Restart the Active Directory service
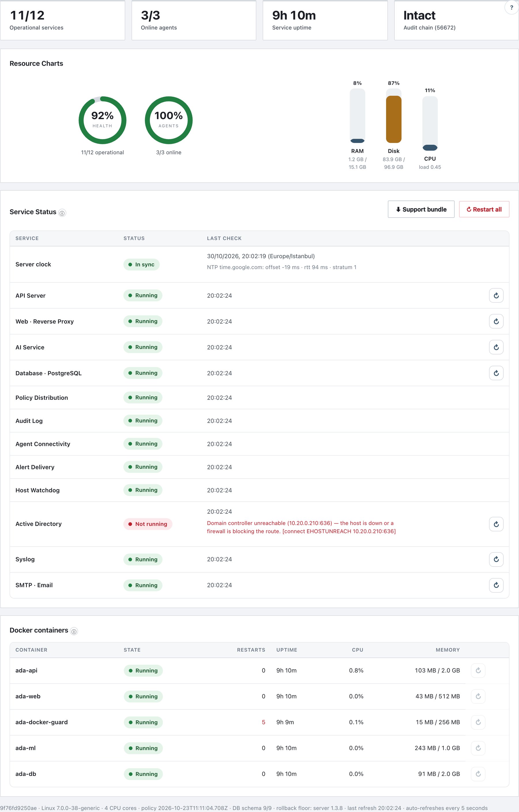The width and height of the screenshot is (519, 812). point(496,524)
